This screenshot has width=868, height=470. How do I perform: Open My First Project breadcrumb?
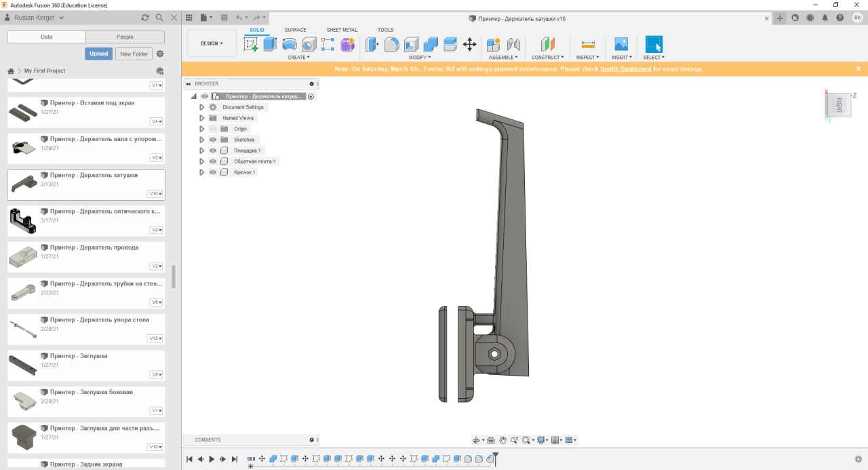click(x=45, y=71)
